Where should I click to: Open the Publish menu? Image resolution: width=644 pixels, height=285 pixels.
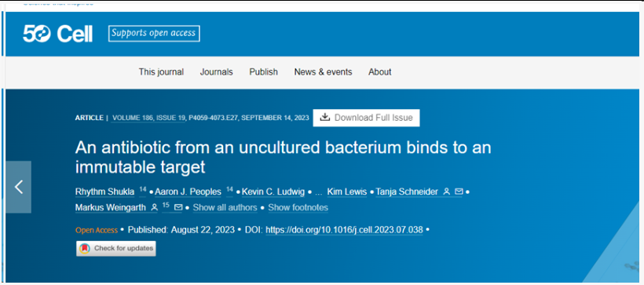pos(263,72)
